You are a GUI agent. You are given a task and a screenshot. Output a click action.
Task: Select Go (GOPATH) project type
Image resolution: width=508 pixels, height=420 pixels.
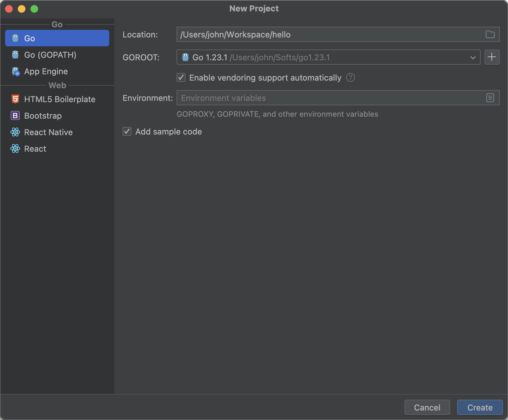coord(50,55)
